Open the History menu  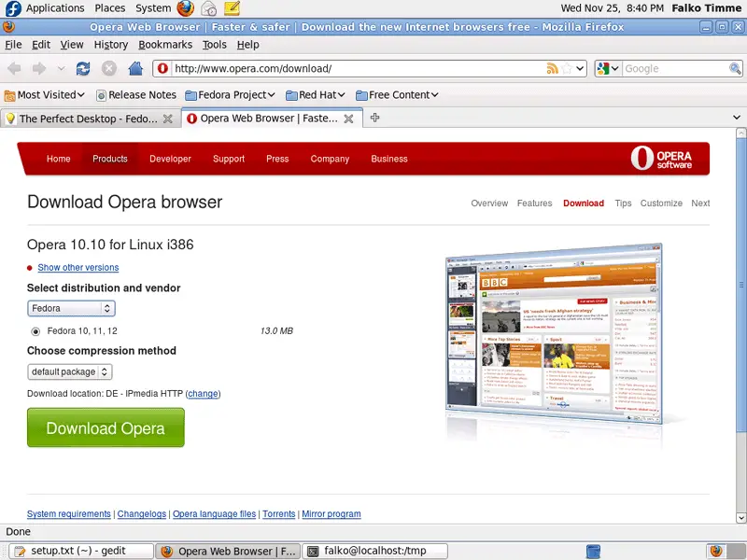111,45
